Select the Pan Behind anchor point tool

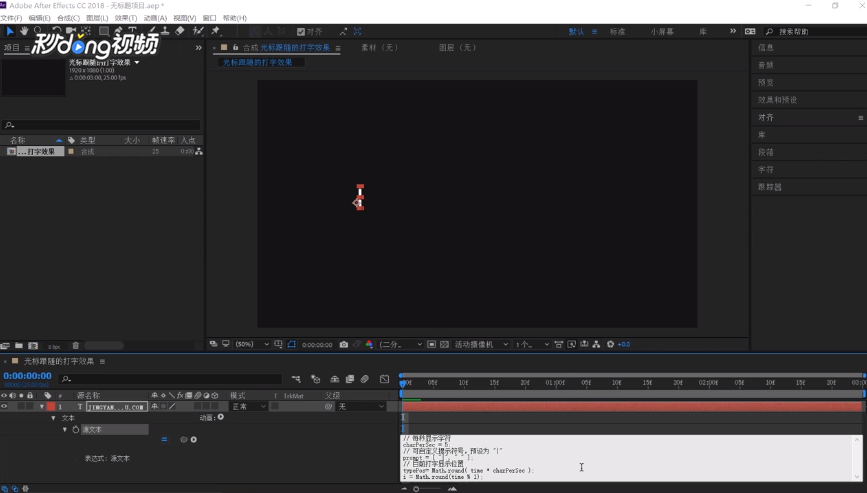coord(86,31)
